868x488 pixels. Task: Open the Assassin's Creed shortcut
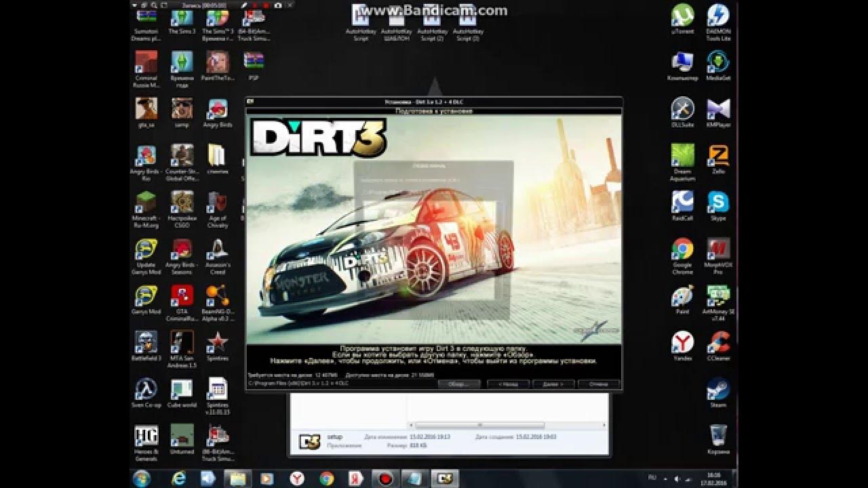point(218,257)
